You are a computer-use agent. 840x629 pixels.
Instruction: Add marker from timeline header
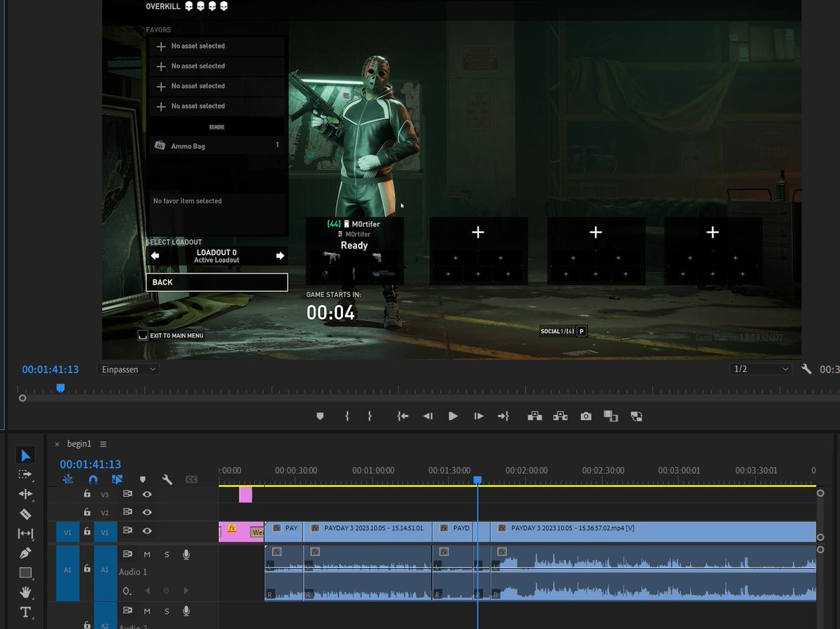tap(142, 479)
